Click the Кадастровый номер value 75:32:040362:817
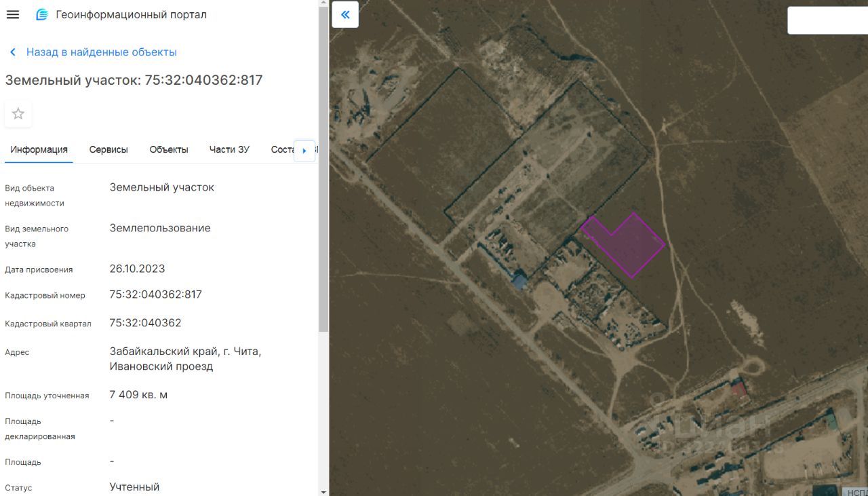 155,294
